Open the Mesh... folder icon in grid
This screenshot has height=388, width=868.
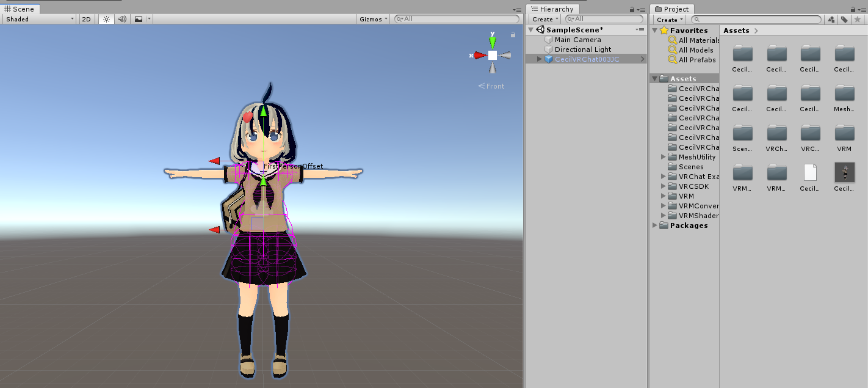point(844,93)
